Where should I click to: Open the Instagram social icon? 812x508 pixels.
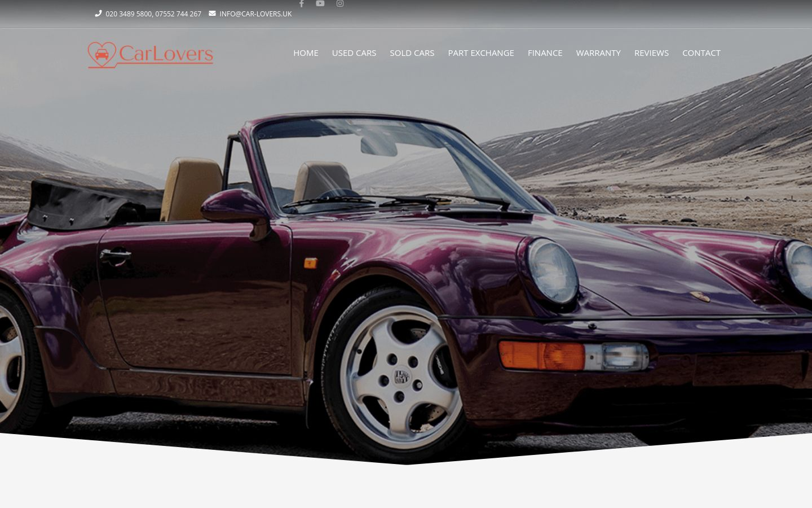[x=340, y=3]
